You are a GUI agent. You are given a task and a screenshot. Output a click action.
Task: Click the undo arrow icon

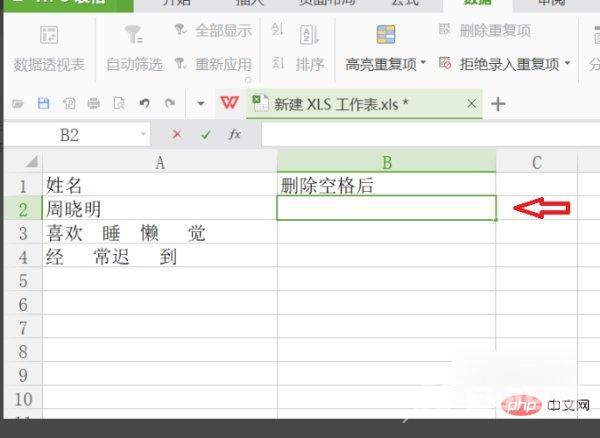click(145, 103)
